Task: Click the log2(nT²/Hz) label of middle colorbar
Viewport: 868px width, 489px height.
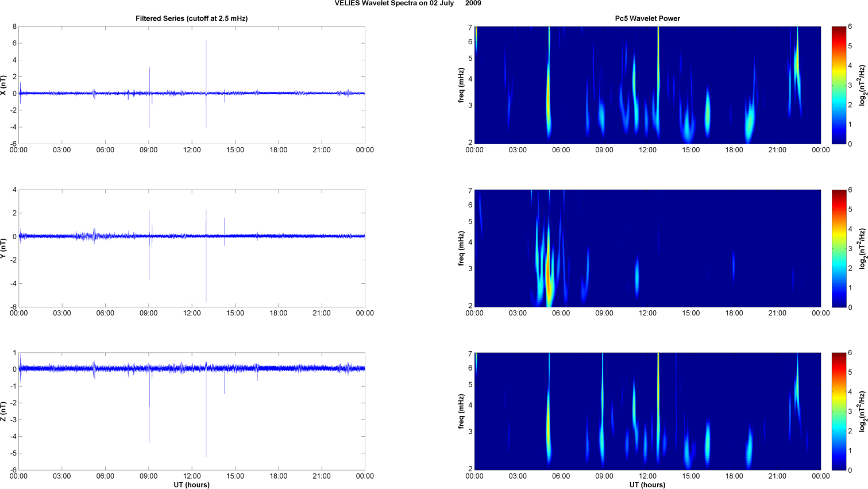Action: (x=862, y=248)
